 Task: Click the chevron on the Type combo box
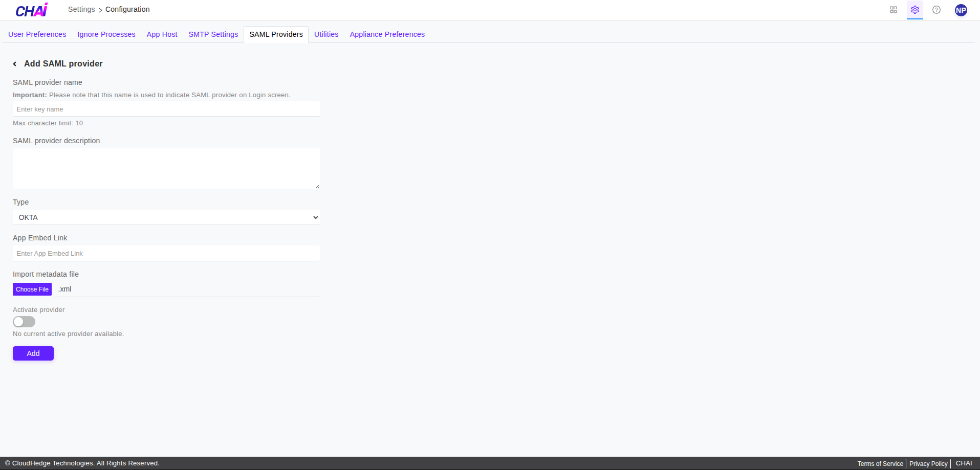click(314, 217)
